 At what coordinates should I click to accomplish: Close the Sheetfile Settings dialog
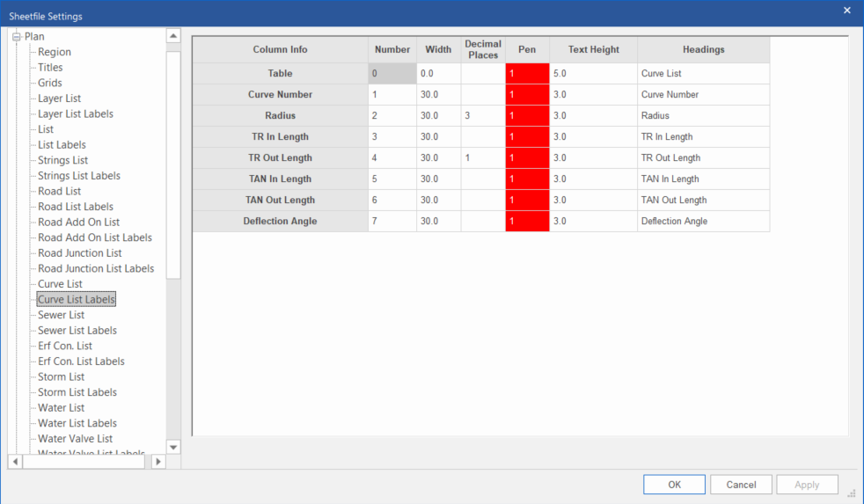tap(847, 11)
